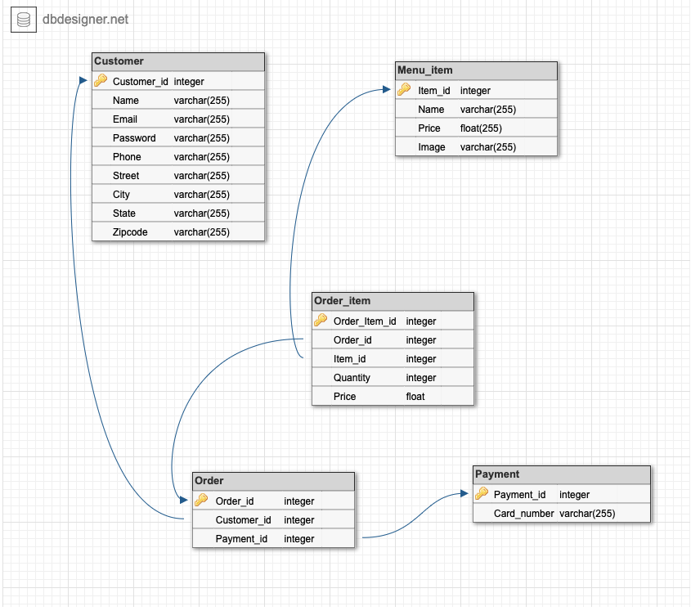Select the State field row
Screen dimensions: 700x611
point(178,213)
